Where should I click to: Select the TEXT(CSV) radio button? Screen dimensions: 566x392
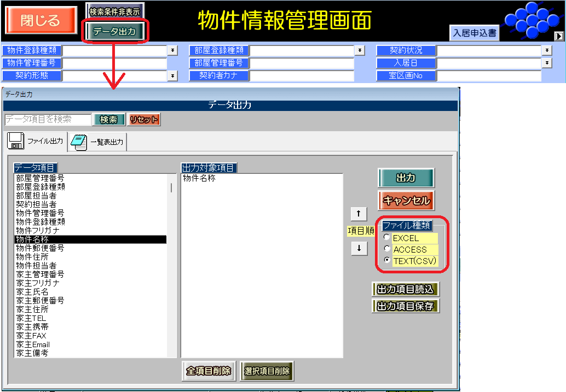click(x=388, y=261)
